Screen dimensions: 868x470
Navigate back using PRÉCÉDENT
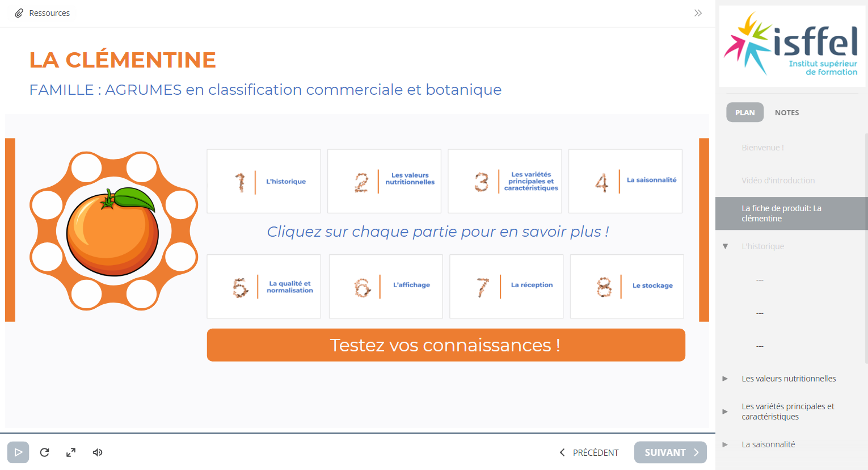click(x=590, y=452)
